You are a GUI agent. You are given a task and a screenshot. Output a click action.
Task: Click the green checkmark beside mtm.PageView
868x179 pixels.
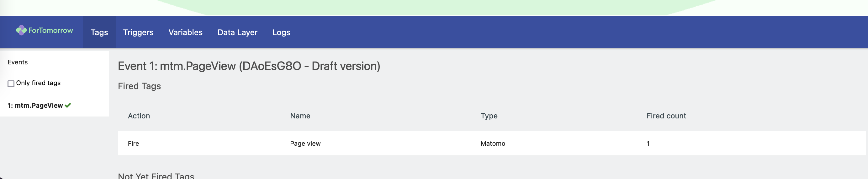tap(68, 106)
